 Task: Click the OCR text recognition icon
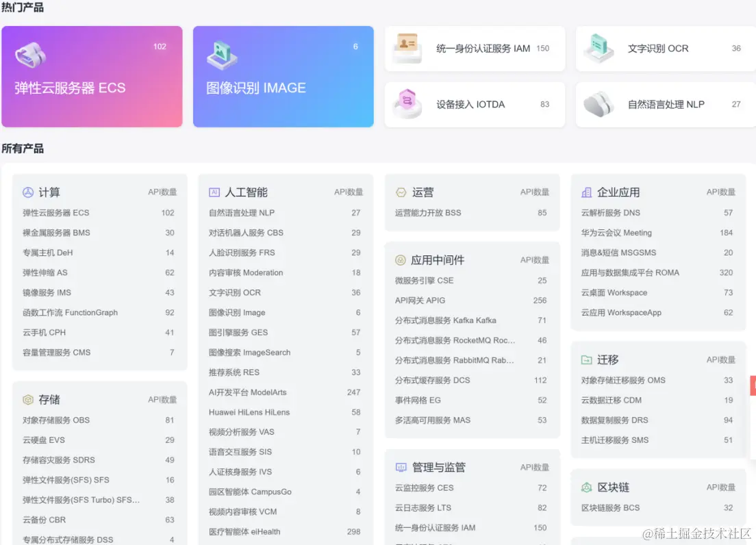(x=598, y=48)
